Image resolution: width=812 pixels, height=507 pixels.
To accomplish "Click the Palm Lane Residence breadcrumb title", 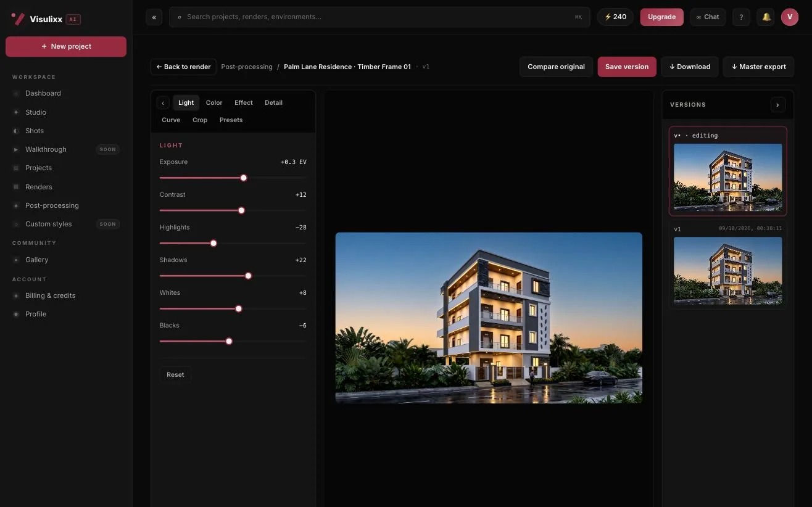I will (347, 67).
